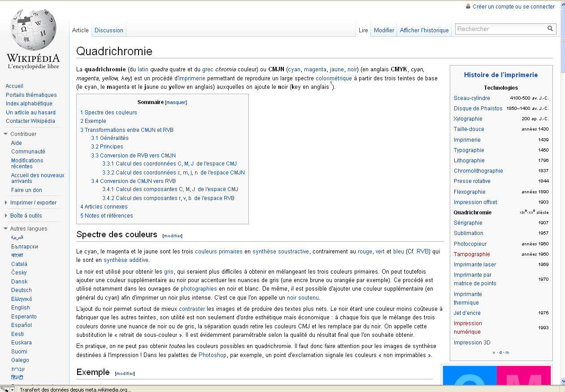Open Portails thématiques link
Screen dimensions: 565x392
point(31,95)
